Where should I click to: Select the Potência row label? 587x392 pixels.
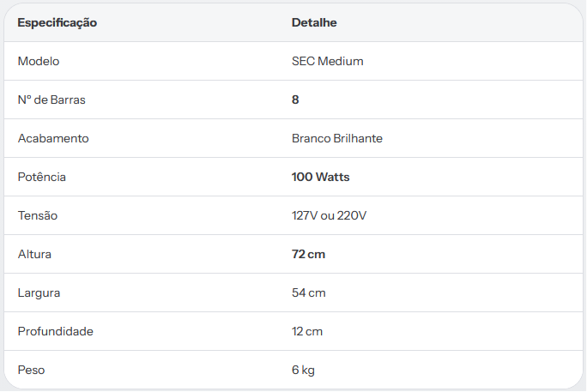(41, 177)
